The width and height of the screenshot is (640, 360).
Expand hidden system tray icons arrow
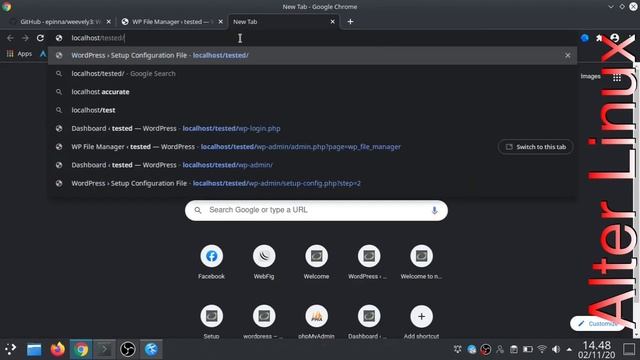[569, 349]
